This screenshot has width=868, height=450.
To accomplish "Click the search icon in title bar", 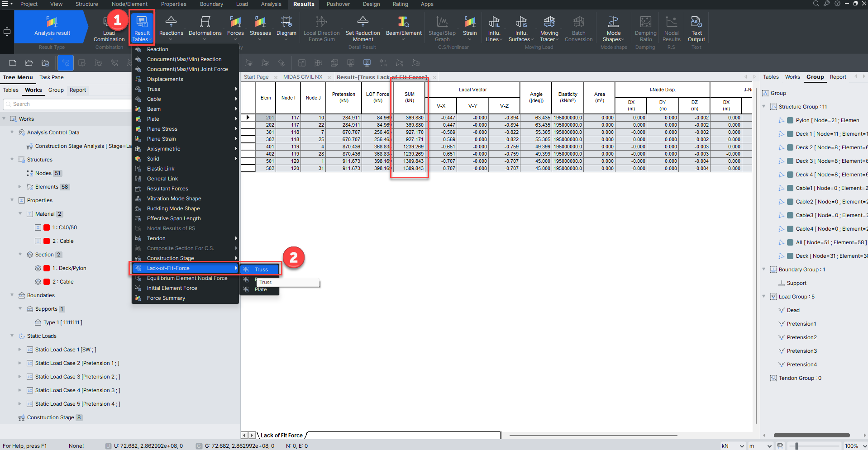I will click(x=816, y=4).
